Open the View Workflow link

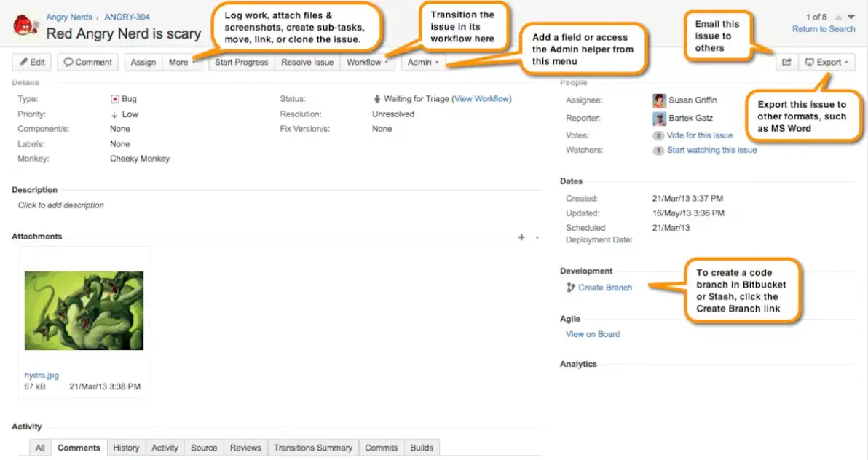[482, 98]
